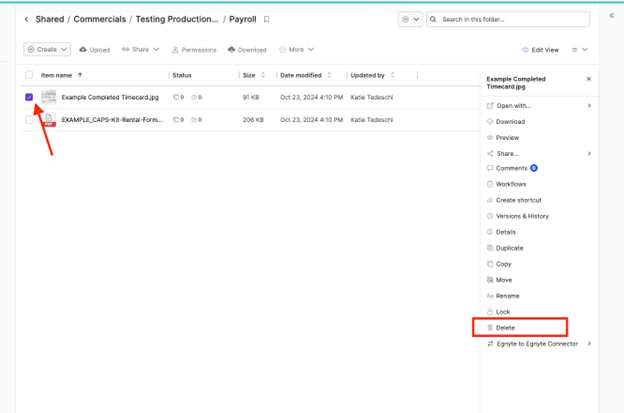Viewport: 624px width, 413px height.
Task: Select Details in the context menu
Action: coord(501,232)
